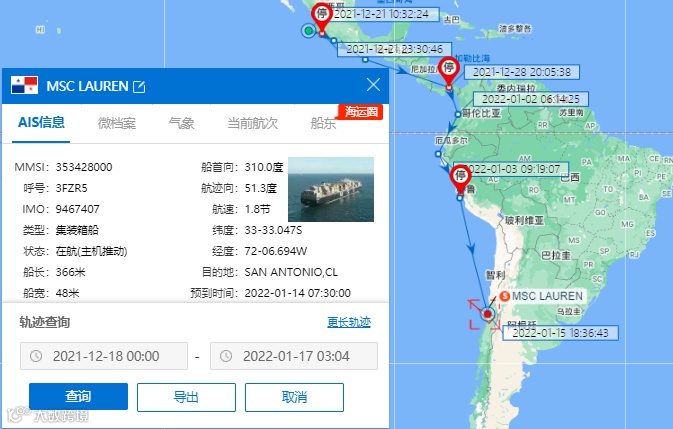Viewport: 673px width, 429px height.
Task: Click the clock icon in start date field
Action: (x=36, y=356)
